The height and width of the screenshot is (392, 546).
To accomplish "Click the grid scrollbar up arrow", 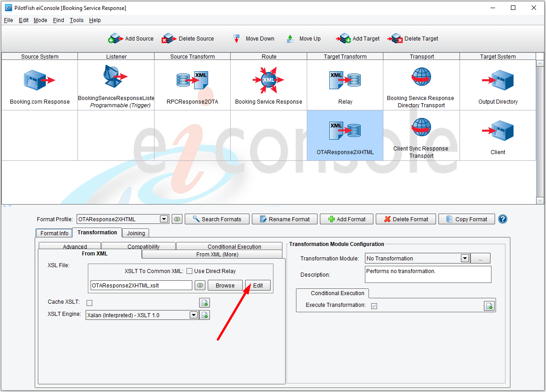I will pyautogui.click(x=541, y=64).
